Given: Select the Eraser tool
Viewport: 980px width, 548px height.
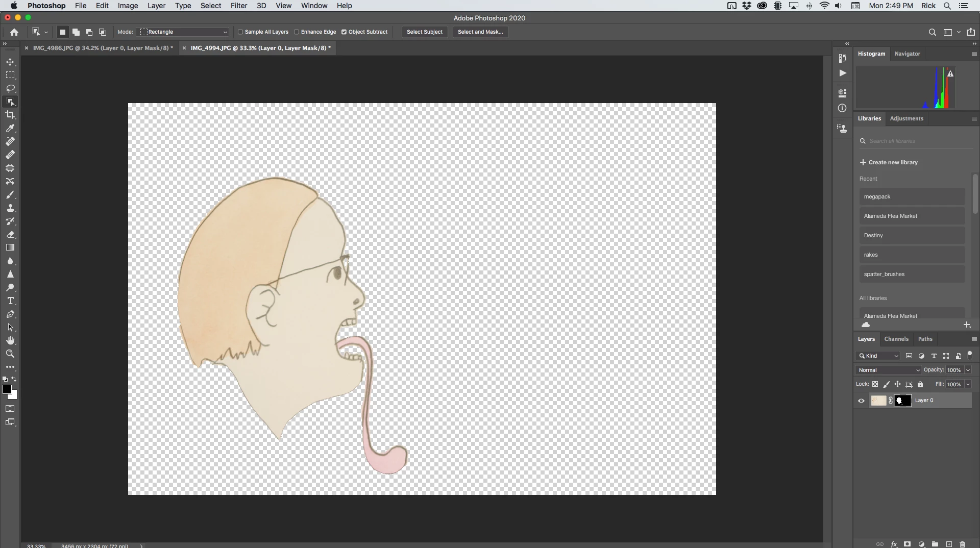Looking at the screenshot, I should point(10,234).
